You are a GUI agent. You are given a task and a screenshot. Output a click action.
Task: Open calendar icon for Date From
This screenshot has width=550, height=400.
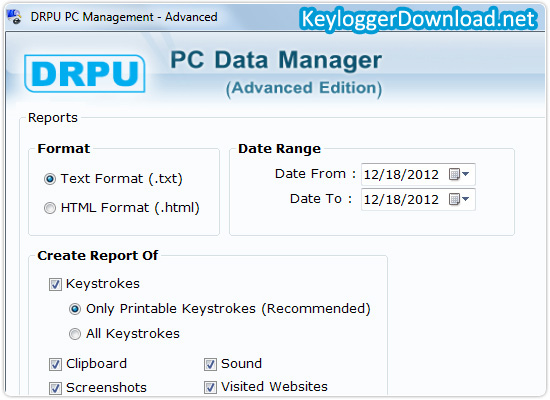coord(454,174)
